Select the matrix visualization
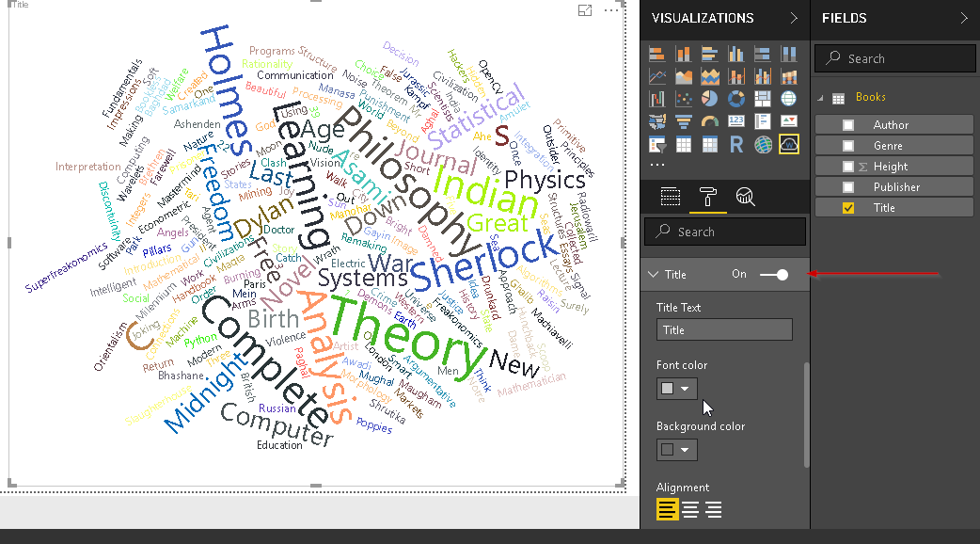The height and width of the screenshot is (544, 980). tap(709, 144)
